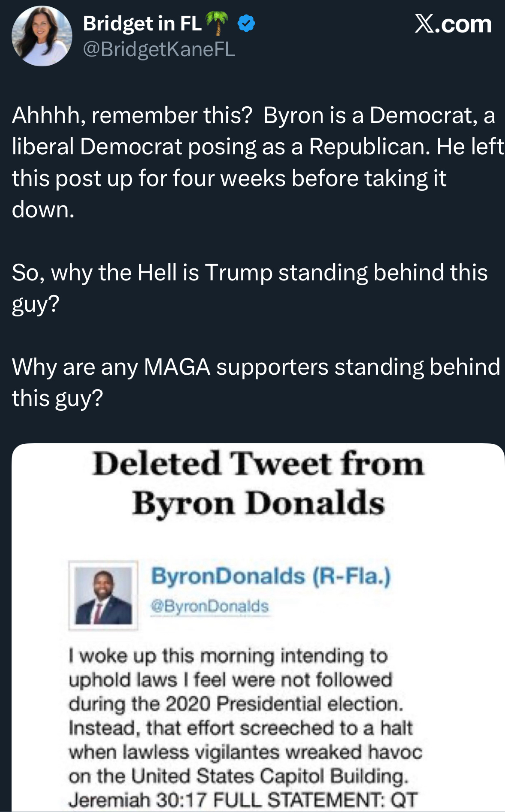This screenshot has height=812, width=505.
Task: Open the @BridgetKaneFL handle
Action: (x=159, y=49)
